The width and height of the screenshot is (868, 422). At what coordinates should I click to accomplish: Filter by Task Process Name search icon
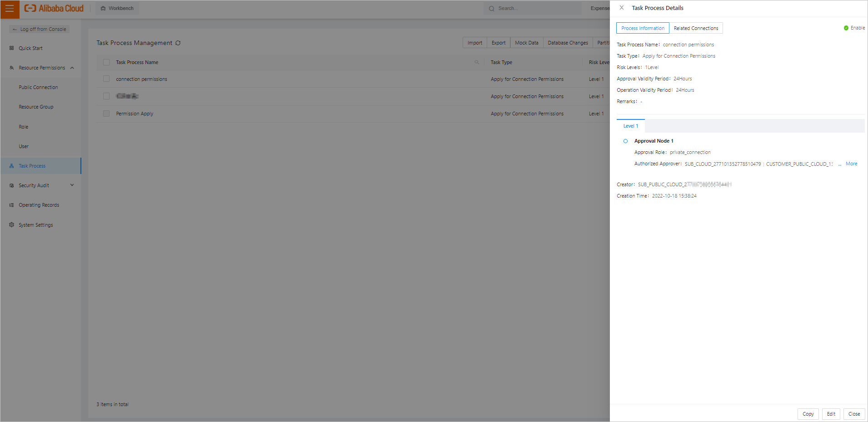pos(477,62)
